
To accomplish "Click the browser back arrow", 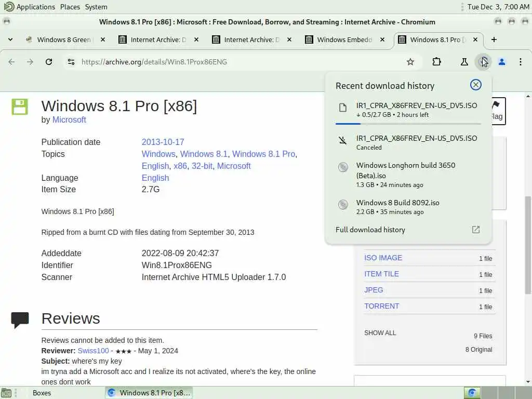I will point(11,62).
